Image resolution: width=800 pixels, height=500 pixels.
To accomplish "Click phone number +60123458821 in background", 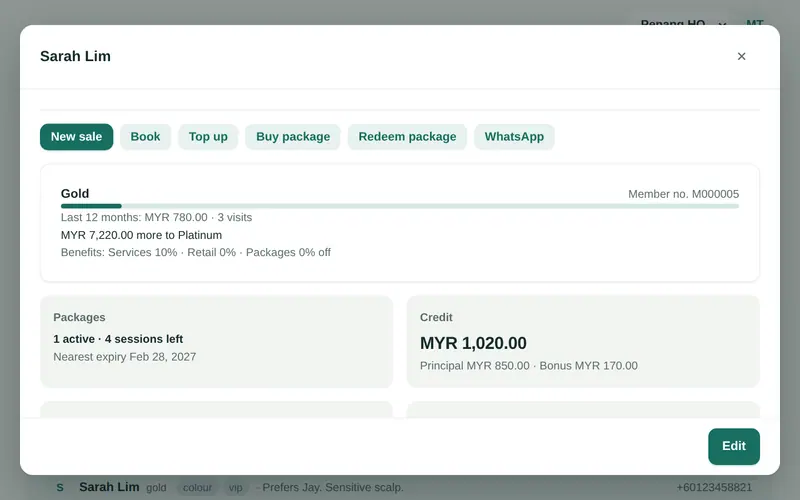I will [714, 488].
